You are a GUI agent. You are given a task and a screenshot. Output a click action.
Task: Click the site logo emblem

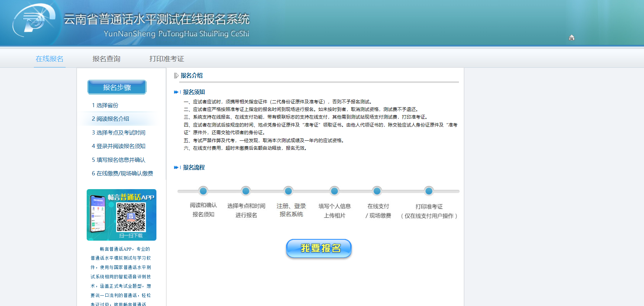pyautogui.click(x=34, y=20)
